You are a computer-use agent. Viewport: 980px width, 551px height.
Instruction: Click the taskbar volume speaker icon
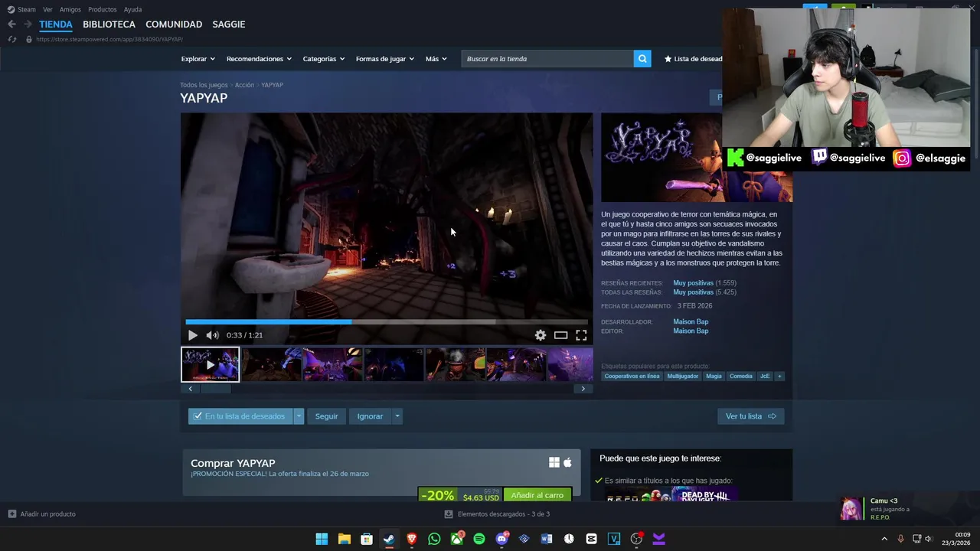click(x=929, y=539)
